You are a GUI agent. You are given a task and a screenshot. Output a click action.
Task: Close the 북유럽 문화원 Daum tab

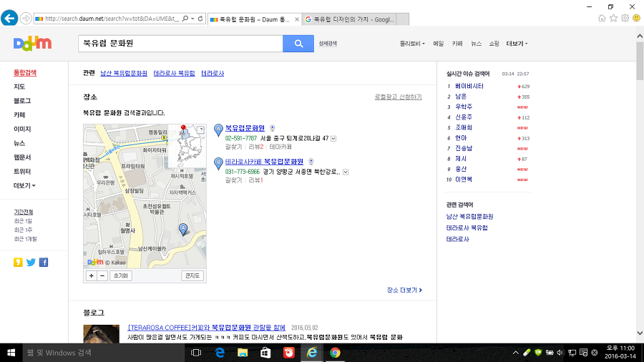(297, 19)
